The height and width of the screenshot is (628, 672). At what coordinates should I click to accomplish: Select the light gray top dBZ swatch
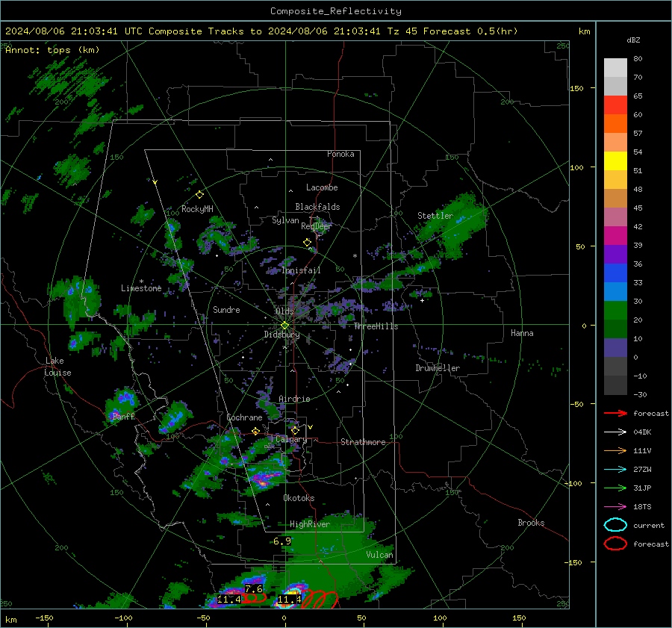(x=615, y=67)
